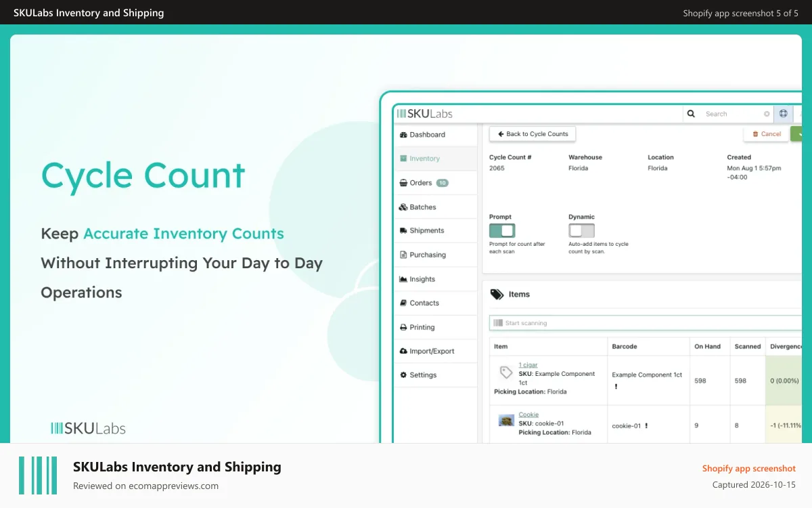This screenshot has width=812, height=508.
Task: Open Settings in the sidebar
Action: (x=435, y=375)
